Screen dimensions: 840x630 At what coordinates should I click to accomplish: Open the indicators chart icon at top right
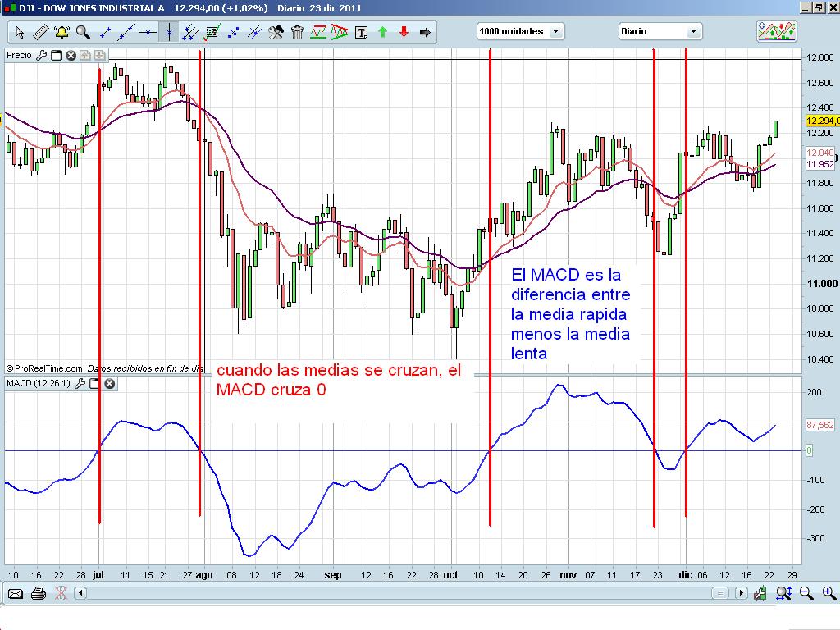pos(777,31)
